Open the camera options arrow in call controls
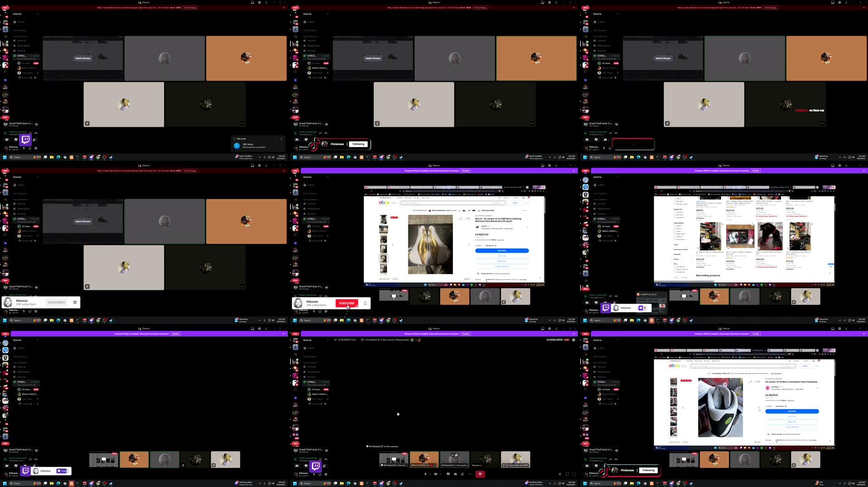Viewport: 868px width, 487px height. 440,474
